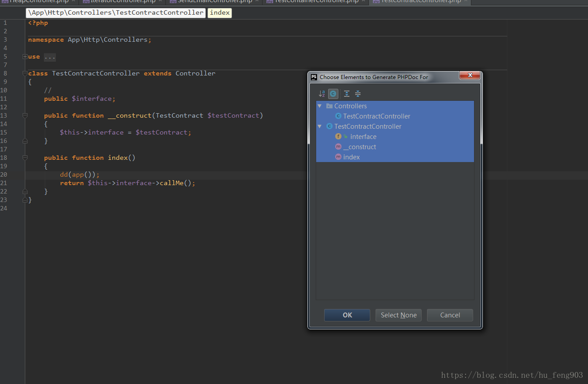Toggle the show classes button
The height and width of the screenshot is (384, 588).
tap(333, 94)
